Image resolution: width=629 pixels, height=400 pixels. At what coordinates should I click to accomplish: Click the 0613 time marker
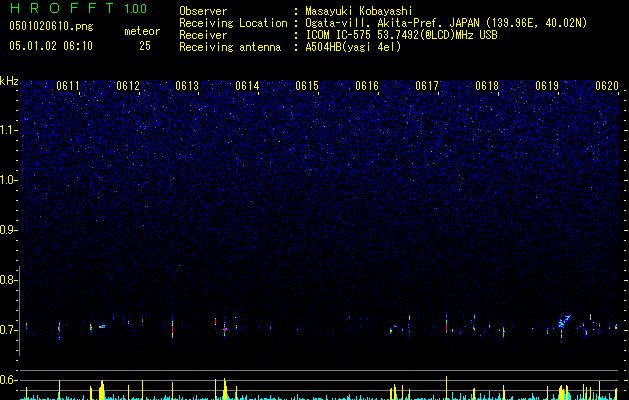[187, 86]
